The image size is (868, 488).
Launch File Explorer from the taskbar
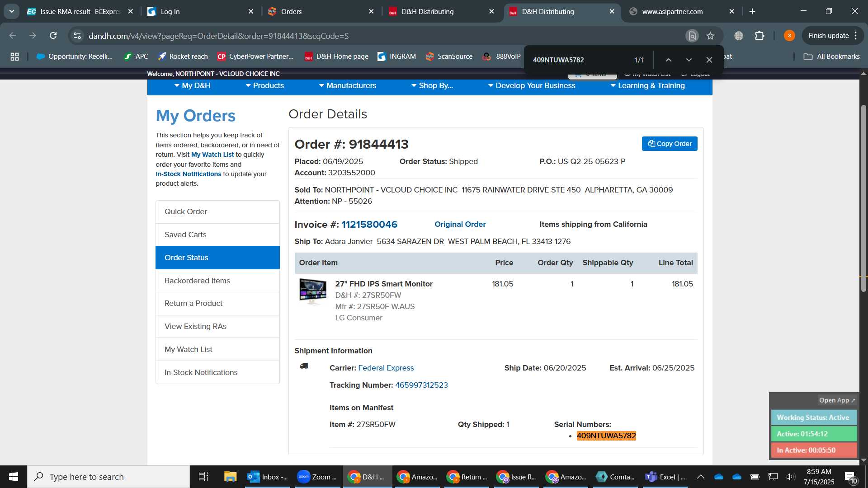231,477
